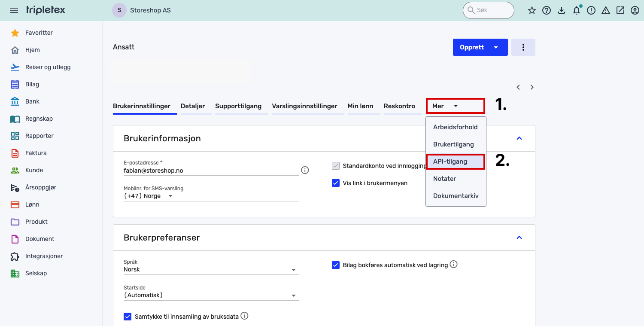Click the user profile icon

tap(635, 10)
